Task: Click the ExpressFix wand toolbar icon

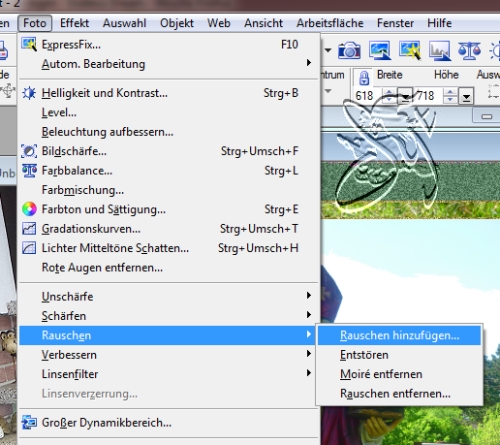Action: [x=410, y=50]
